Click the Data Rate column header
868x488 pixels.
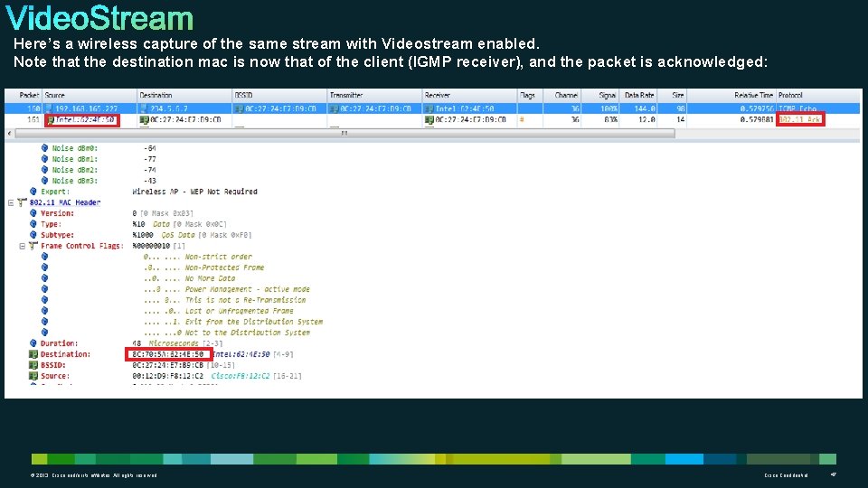click(640, 95)
